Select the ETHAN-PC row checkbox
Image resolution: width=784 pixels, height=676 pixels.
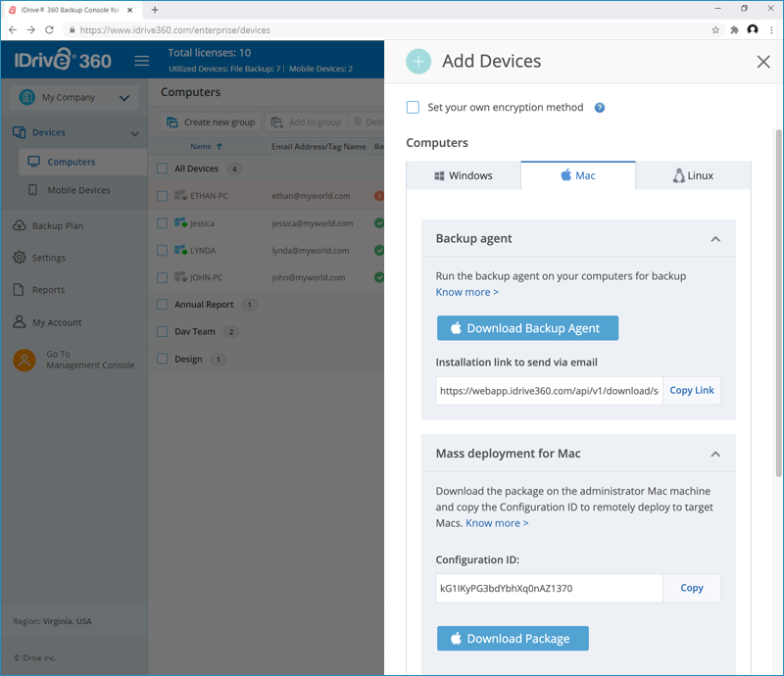coord(162,196)
